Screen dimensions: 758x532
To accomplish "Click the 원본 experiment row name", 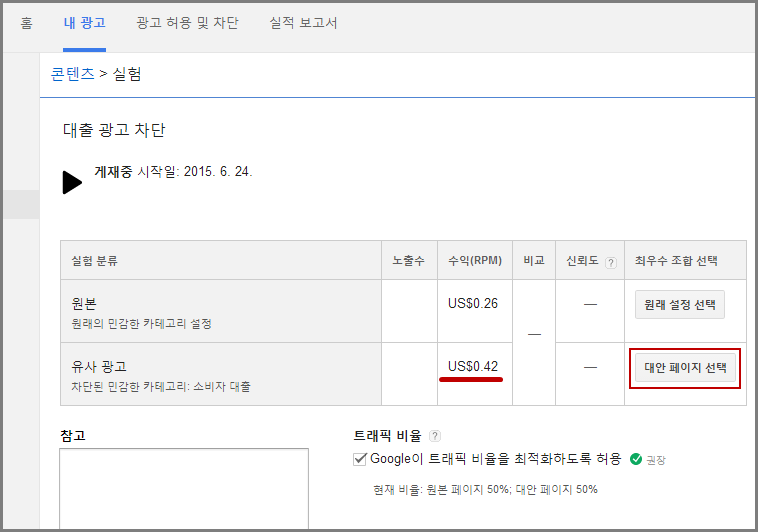I will click(x=84, y=304).
